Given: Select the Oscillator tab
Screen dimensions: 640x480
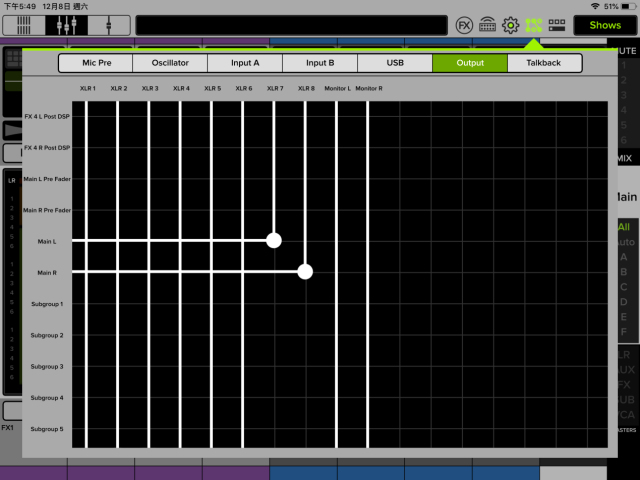Looking at the screenshot, I should coord(170,63).
